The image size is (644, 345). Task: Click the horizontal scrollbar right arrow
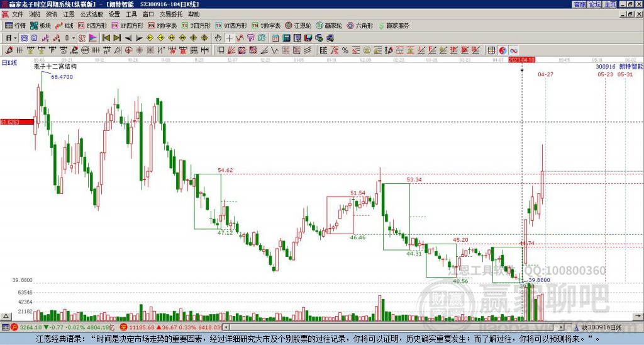[562, 327]
